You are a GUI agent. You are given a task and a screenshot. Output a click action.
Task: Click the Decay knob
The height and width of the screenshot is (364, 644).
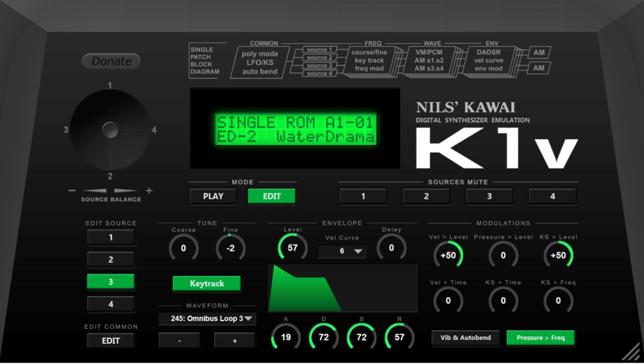tap(324, 338)
